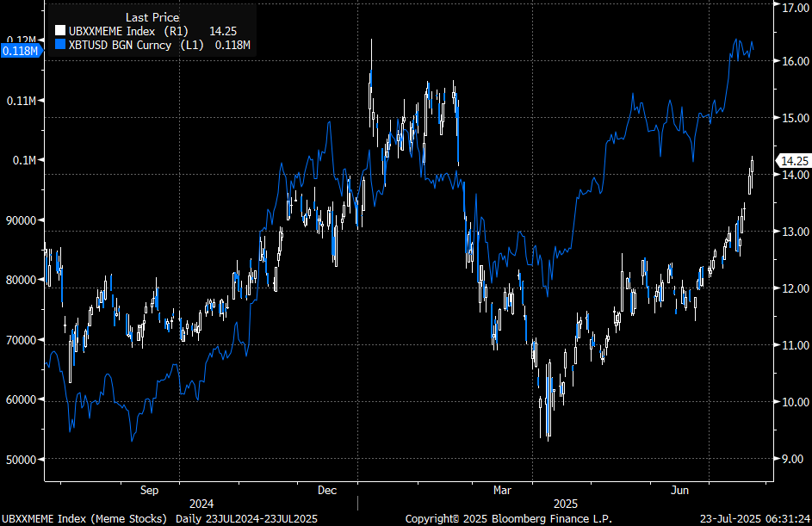The height and width of the screenshot is (526, 812).
Task: Click the 10.00 right axis label
Action: 796,402
